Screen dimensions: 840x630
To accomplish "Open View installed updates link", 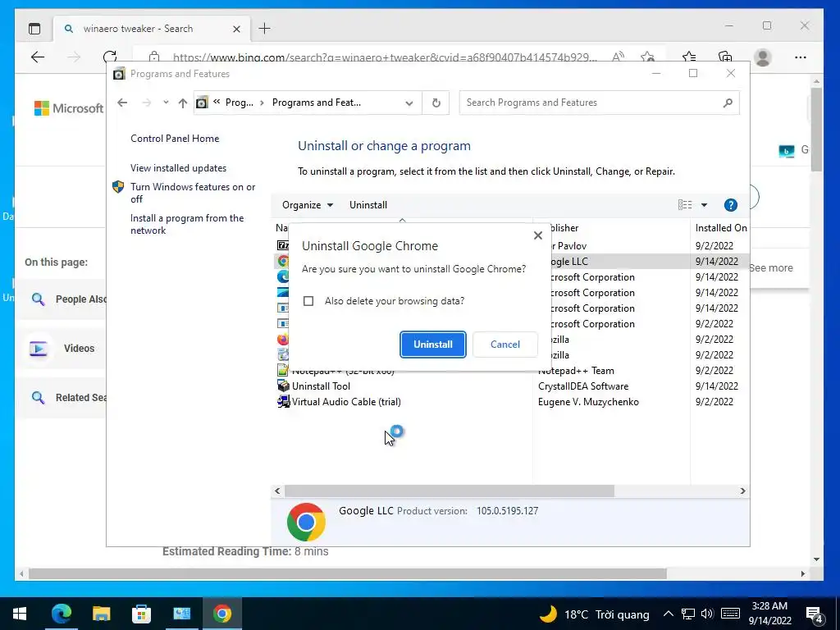I will tap(178, 168).
